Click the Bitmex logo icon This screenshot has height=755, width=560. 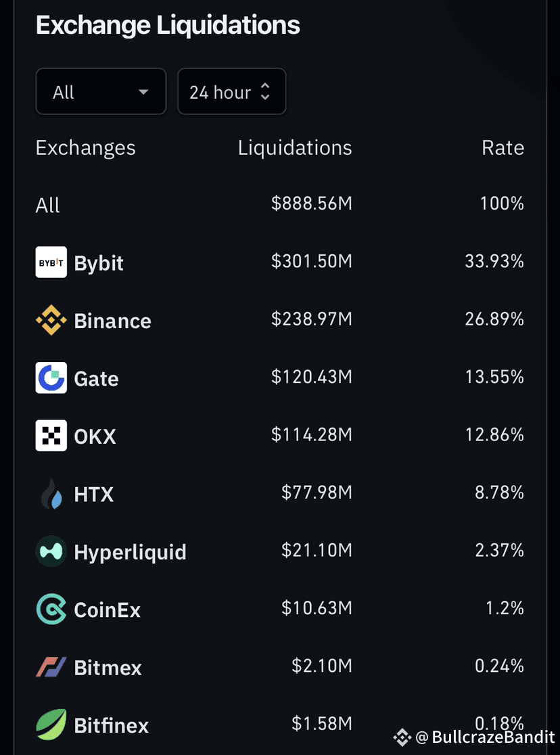tap(51, 667)
